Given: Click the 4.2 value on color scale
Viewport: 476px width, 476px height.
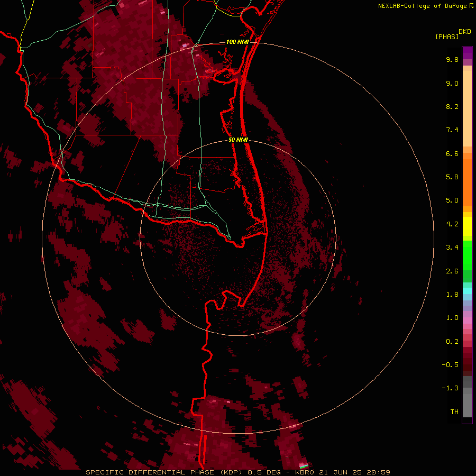Looking at the screenshot, I should pos(452,224).
